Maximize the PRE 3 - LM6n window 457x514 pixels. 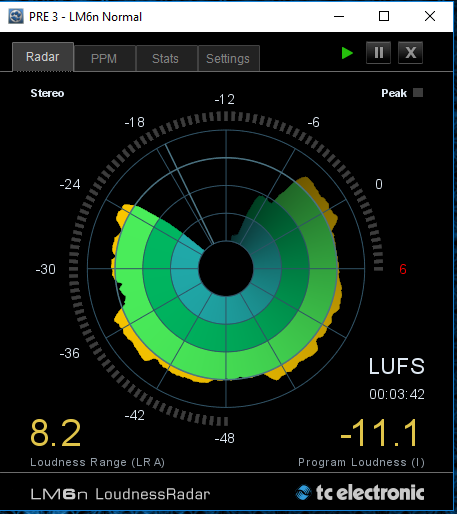(384, 16)
